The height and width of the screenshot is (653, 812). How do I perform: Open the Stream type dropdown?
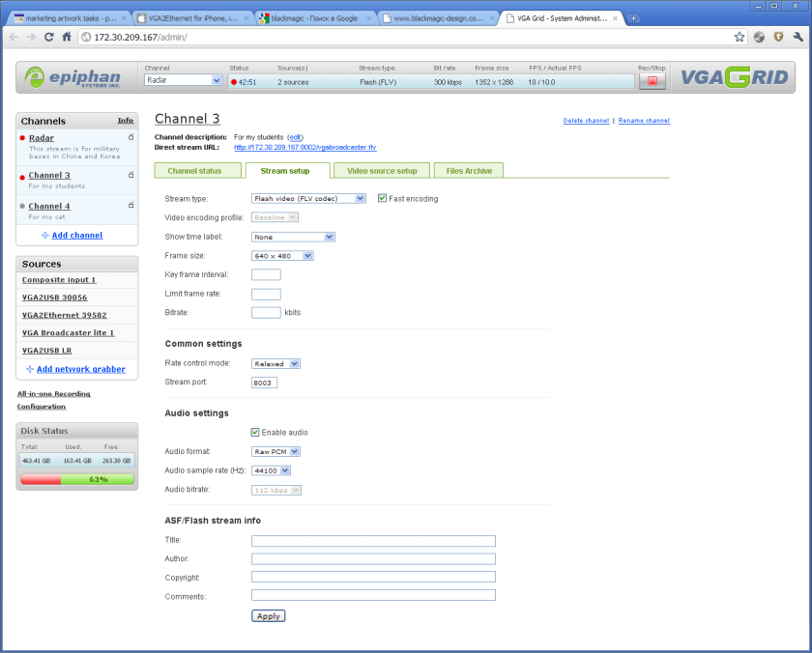click(x=308, y=198)
